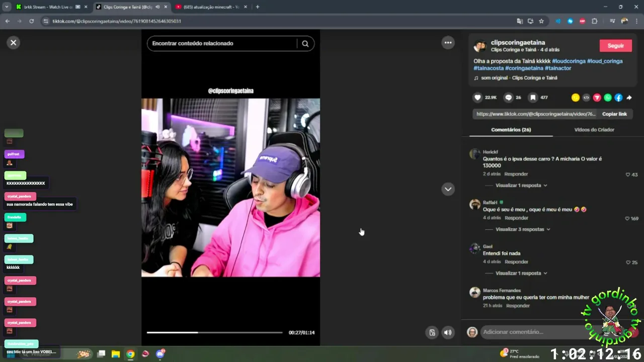Like Herickf's comment heart

[628, 174]
